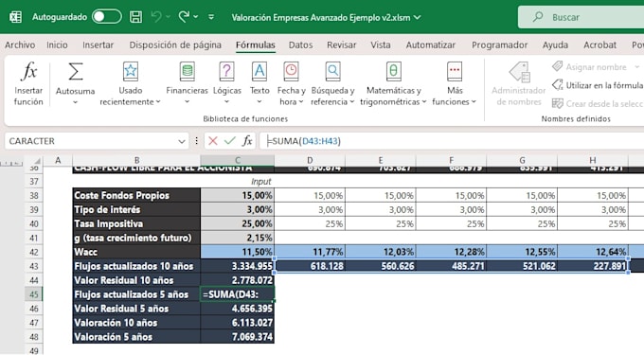Click the Buscar search box

(x=581, y=17)
